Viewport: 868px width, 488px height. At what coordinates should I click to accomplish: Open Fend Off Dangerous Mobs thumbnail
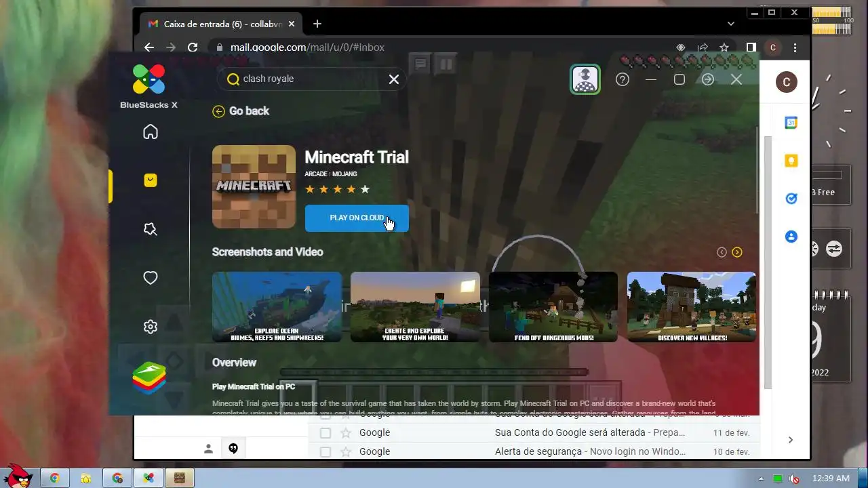(x=553, y=307)
